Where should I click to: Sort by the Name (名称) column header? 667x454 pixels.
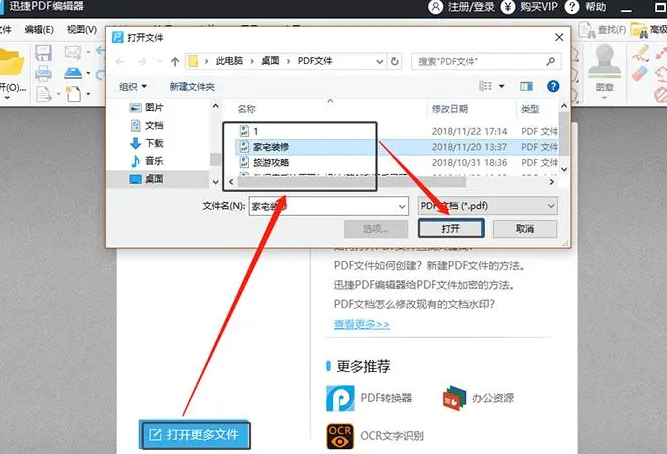click(247, 109)
